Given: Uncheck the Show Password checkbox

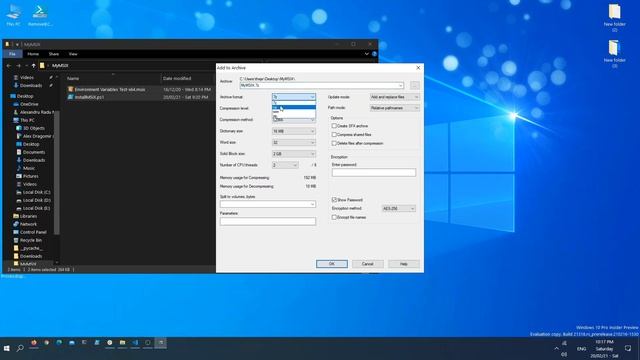Looking at the screenshot, I should click(334, 200).
